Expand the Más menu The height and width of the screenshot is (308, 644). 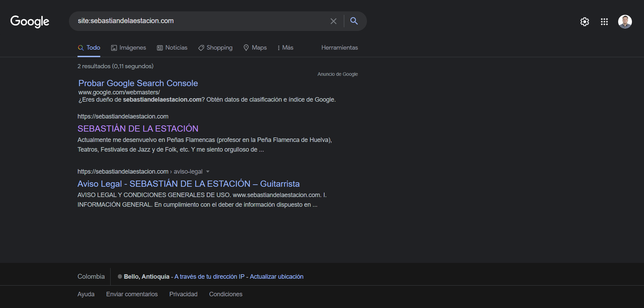(x=285, y=48)
